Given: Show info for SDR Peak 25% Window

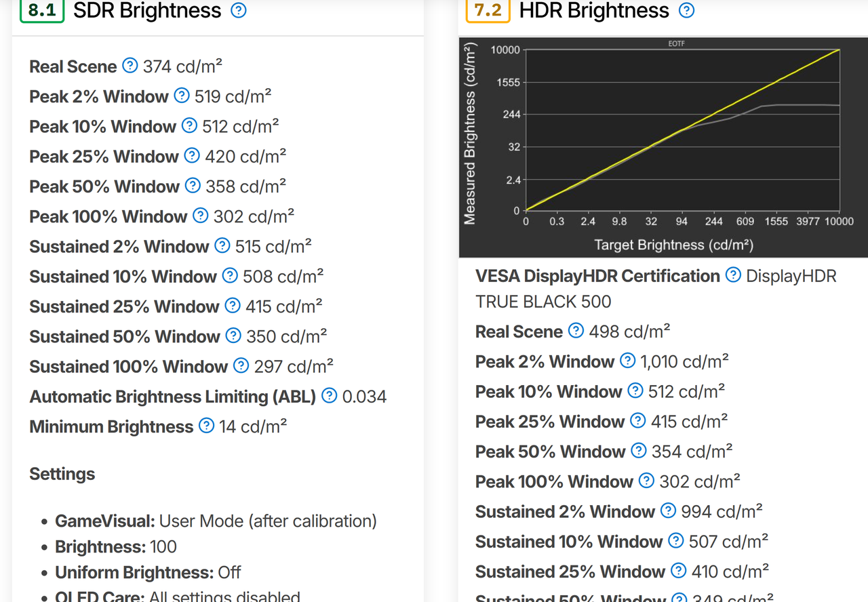Looking at the screenshot, I should pyautogui.click(x=193, y=156).
